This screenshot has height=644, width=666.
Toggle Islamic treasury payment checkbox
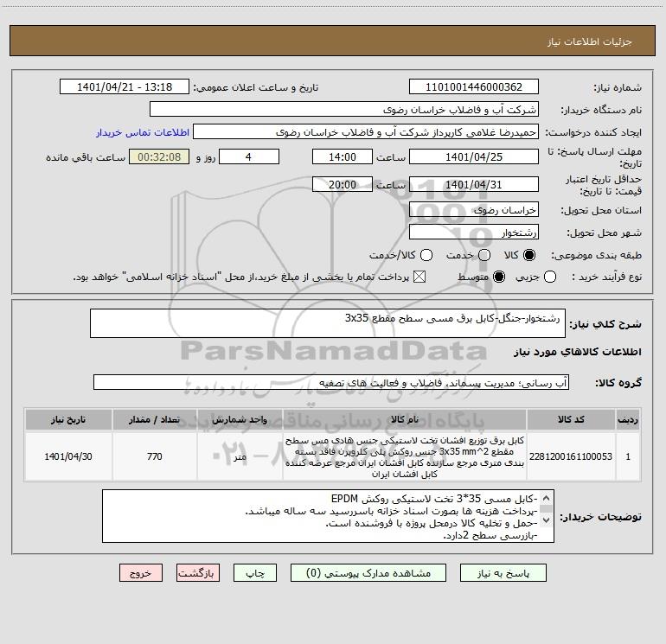click(x=419, y=277)
